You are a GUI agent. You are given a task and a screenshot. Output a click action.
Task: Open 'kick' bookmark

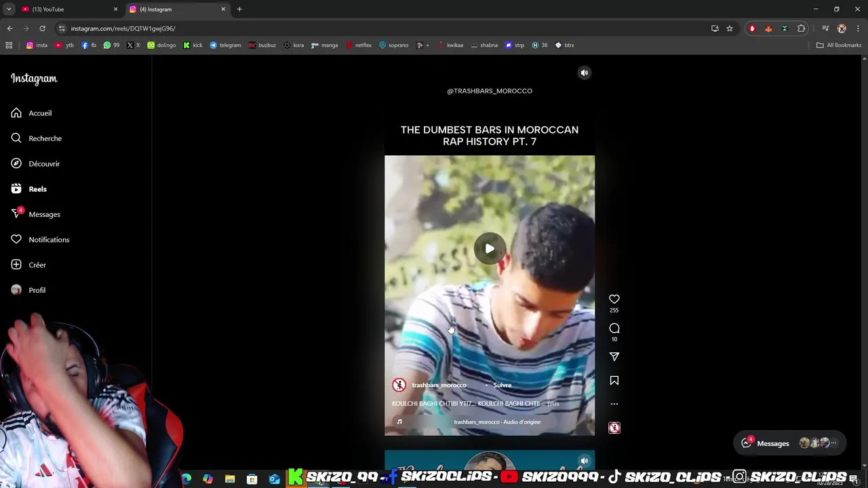click(193, 45)
